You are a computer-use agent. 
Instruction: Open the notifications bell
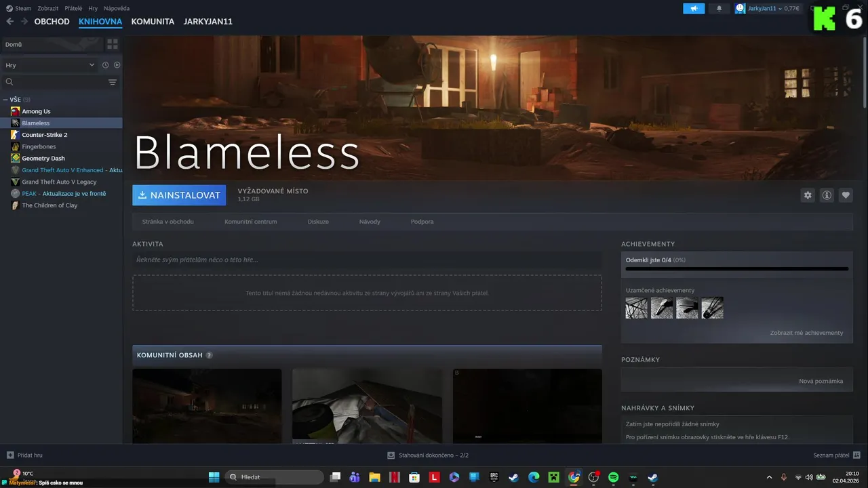719,9
